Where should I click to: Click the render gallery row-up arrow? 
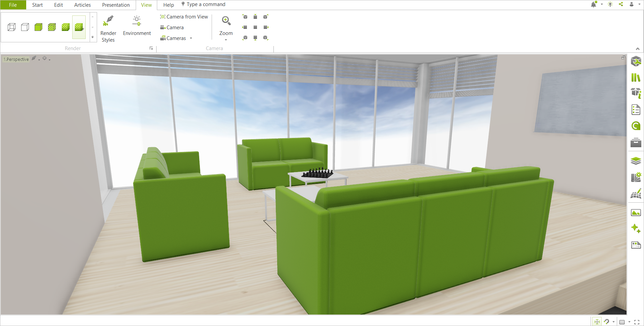tap(93, 17)
